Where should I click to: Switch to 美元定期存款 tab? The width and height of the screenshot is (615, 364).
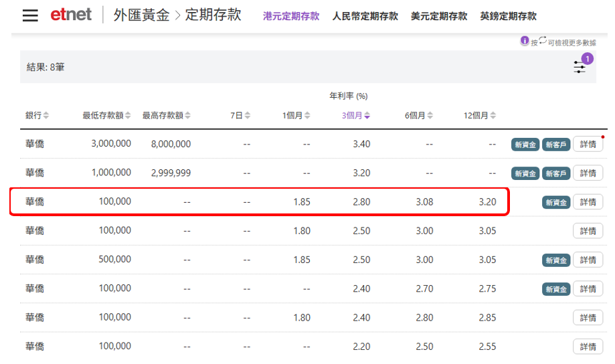click(439, 16)
